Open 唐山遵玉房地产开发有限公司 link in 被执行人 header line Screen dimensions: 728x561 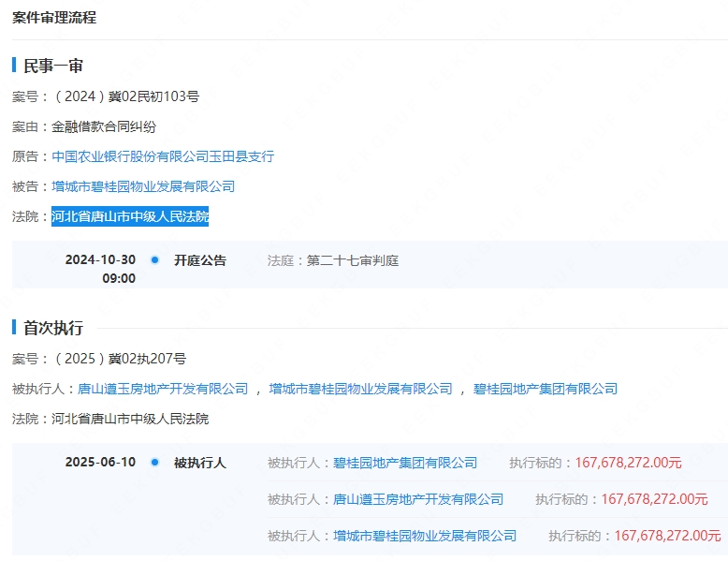pyautogui.click(x=163, y=389)
